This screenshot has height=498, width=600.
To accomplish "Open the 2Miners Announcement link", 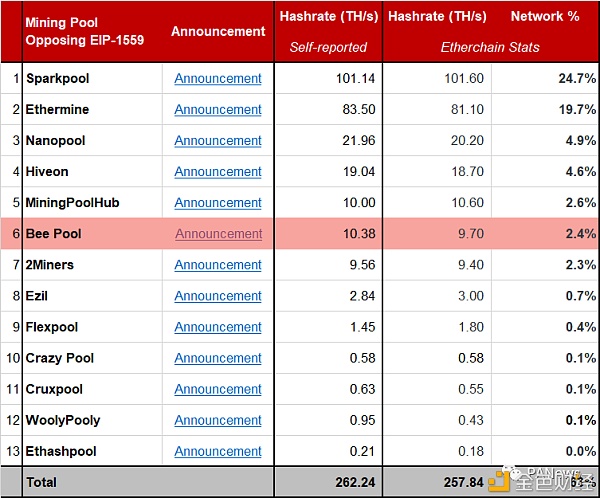I will (x=218, y=265).
